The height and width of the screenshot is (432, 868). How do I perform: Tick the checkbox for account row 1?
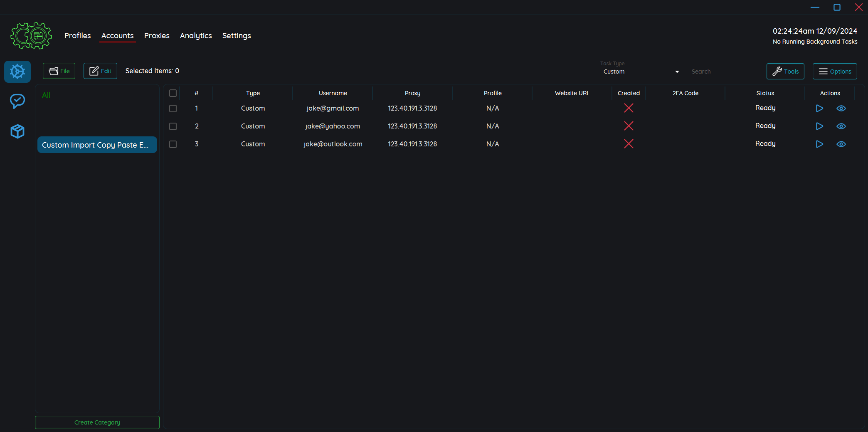tap(173, 109)
